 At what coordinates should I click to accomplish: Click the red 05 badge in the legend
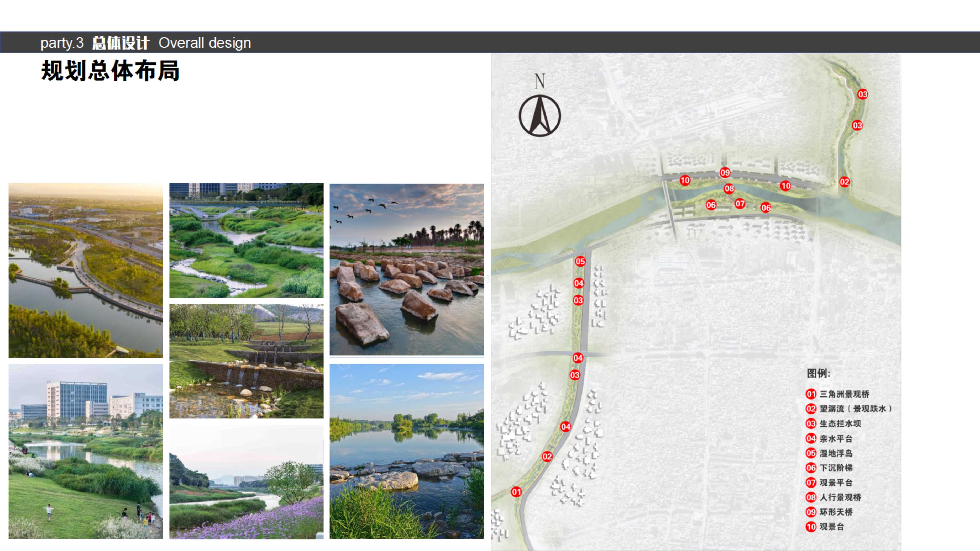click(x=811, y=453)
